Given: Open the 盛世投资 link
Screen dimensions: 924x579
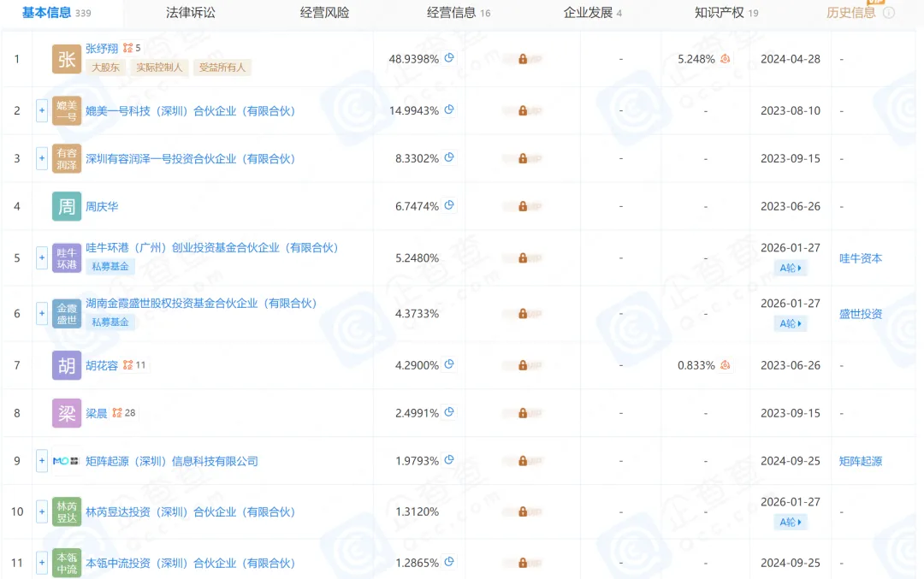Looking at the screenshot, I should pos(861,313).
